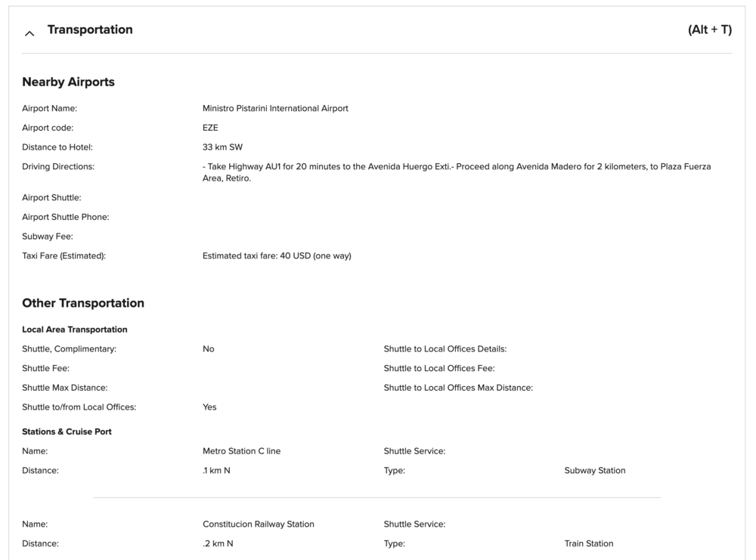Image resolution: width=756 pixels, height=560 pixels.
Task: Click the Shuttle, Complimentary 'No' value
Action: click(209, 349)
